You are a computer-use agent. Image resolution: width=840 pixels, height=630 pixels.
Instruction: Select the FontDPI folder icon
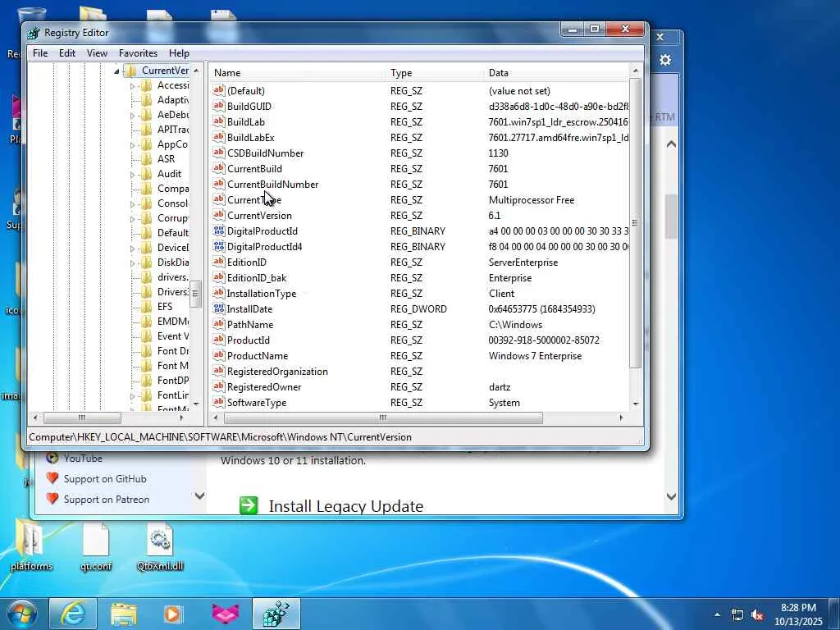tap(146, 381)
